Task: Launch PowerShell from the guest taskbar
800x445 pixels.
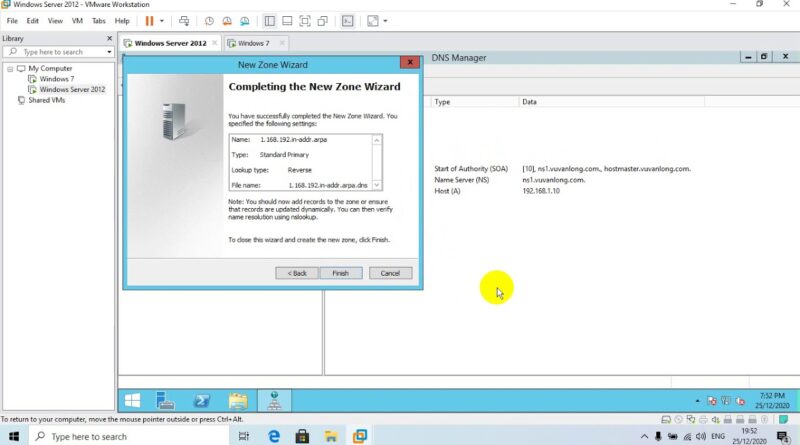Action: pyautogui.click(x=202, y=401)
